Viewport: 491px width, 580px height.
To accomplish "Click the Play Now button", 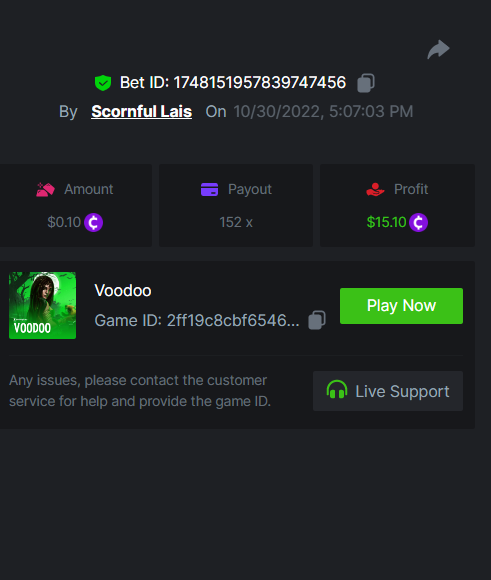I will coord(401,306).
